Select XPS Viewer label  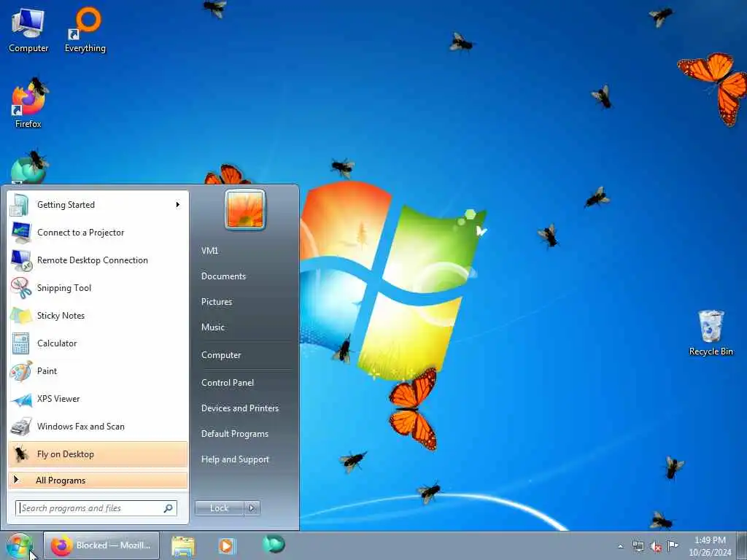pyautogui.click(x=58, y=399)
